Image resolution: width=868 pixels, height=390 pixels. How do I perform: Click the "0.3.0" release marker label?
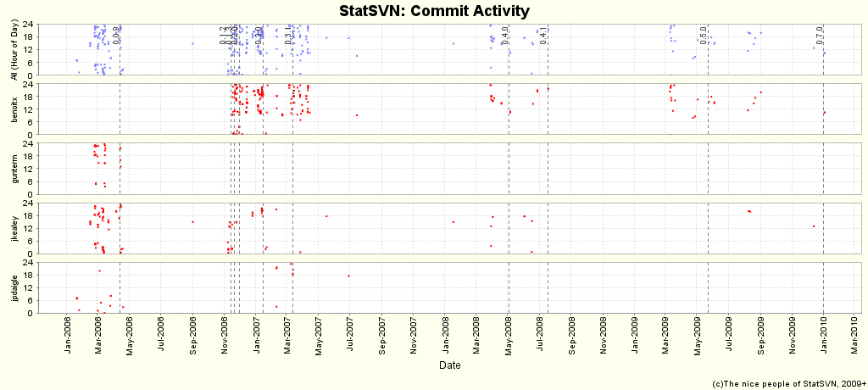tap(258, 35)
